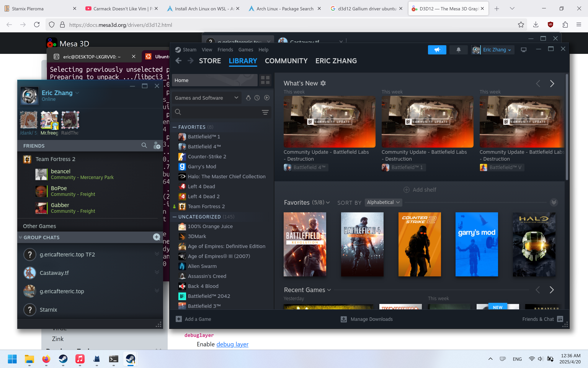Viewport: 588px width, 368px height.
Task: Open the Friends menu in Steam
Action: (225, 50)
